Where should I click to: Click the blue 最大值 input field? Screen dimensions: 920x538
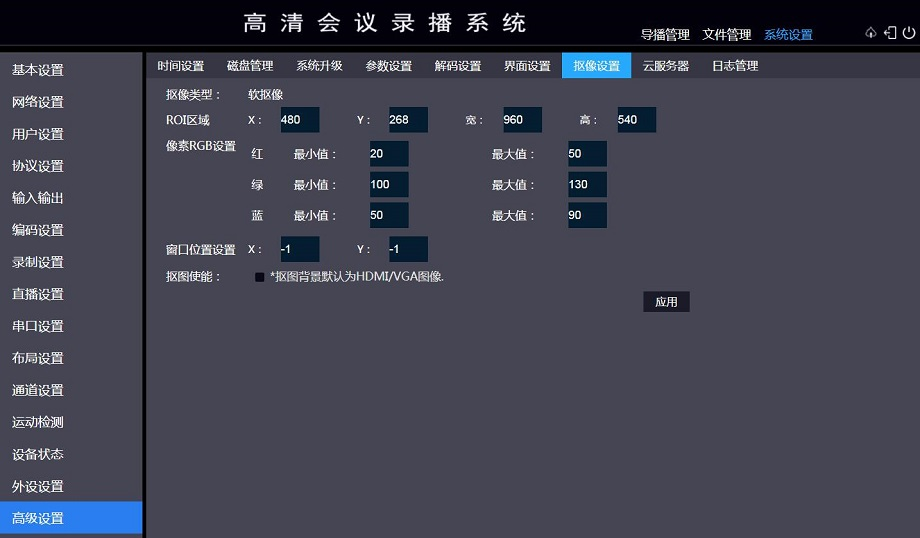(x=587, y=216)
